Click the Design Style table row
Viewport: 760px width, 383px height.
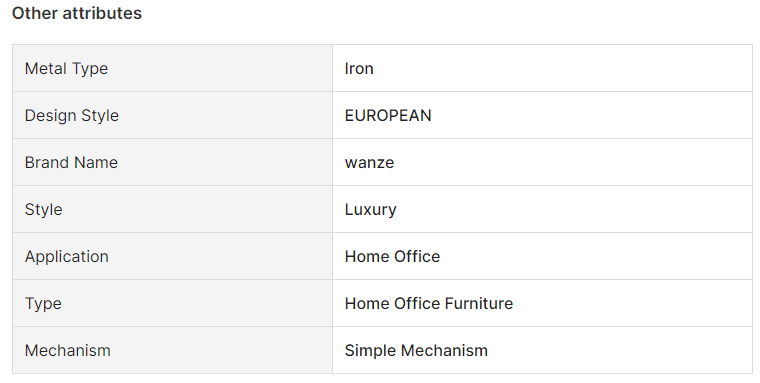click(x=382, y=115)
